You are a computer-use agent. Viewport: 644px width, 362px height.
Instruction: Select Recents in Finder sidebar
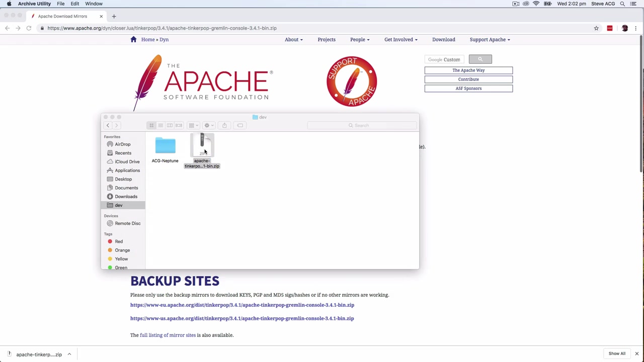123,153
